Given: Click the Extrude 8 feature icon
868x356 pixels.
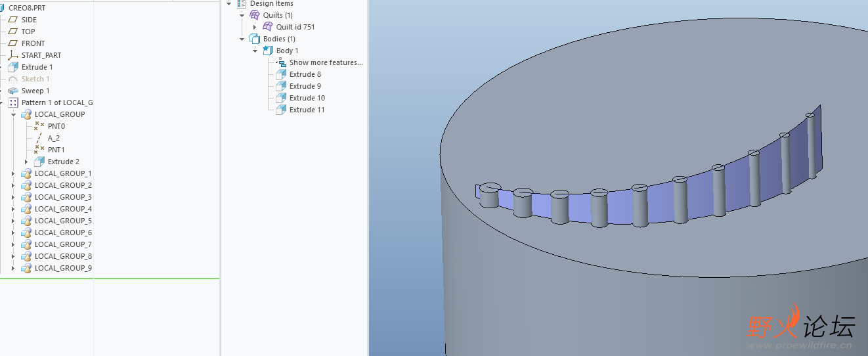Looking at the screenshot, I should pyautogui.click(x=281, y=74).
